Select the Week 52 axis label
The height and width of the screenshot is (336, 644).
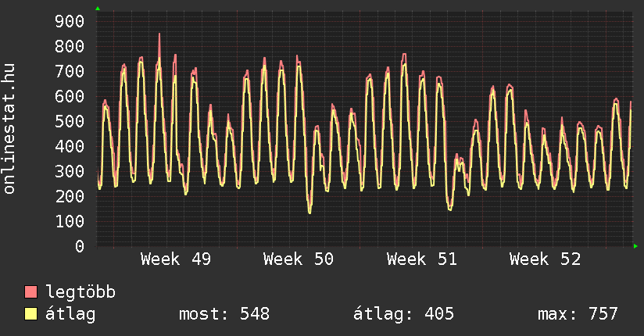[545, 259]
